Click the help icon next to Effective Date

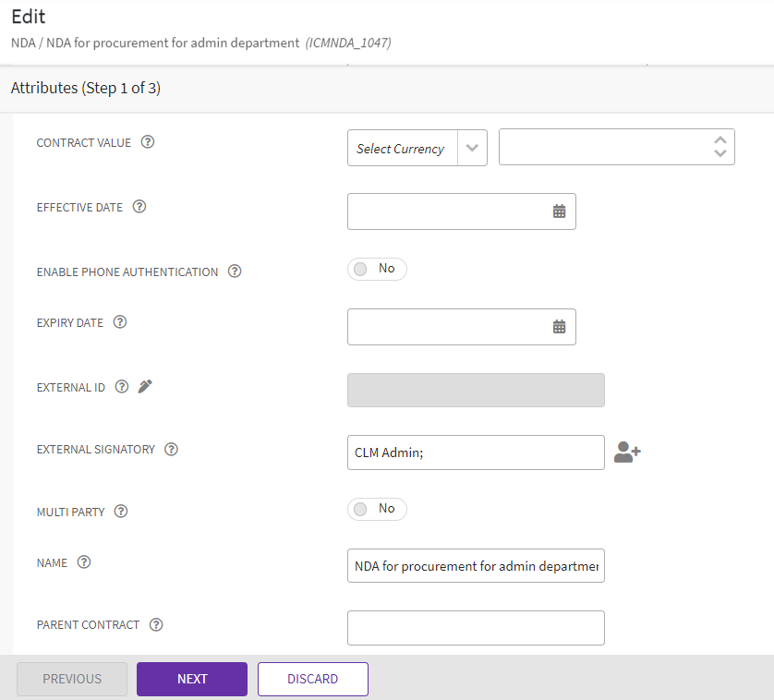139,207
